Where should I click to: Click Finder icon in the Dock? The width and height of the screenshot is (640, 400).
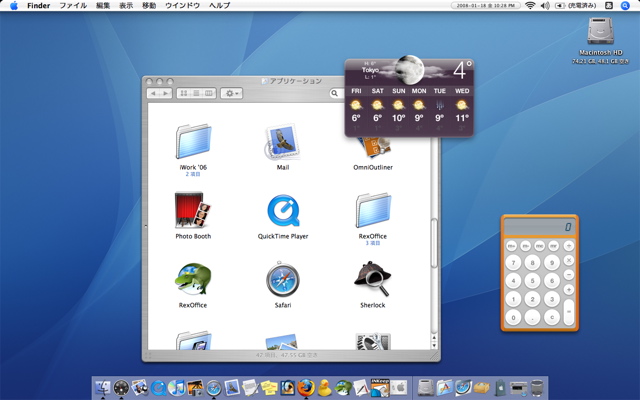click(x=102, y=387)
